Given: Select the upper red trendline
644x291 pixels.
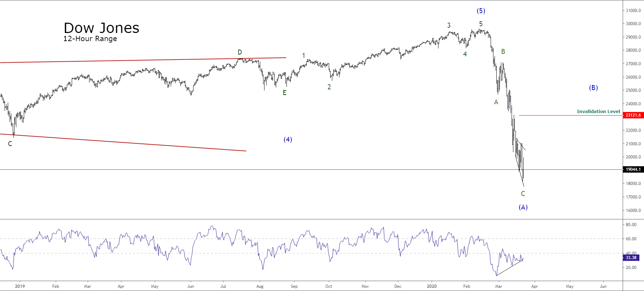Looking at the screenshot, I should tap(143, 60).
